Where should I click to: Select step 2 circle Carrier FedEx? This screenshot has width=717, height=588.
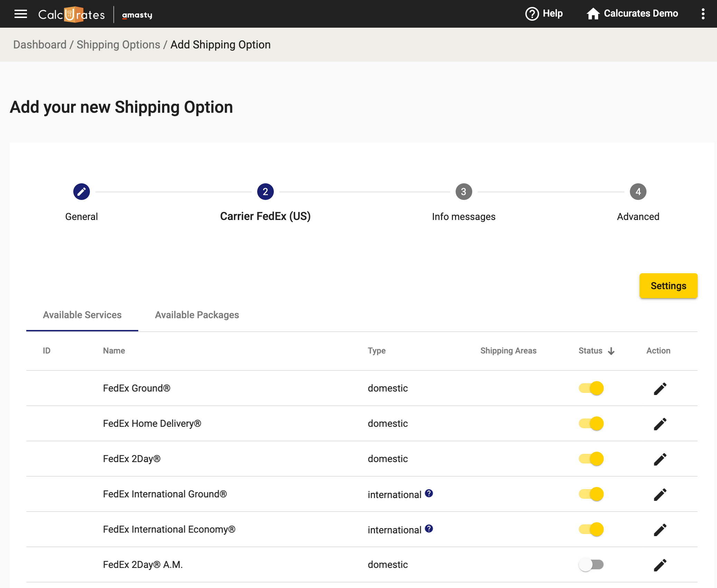tap(266, 192)
